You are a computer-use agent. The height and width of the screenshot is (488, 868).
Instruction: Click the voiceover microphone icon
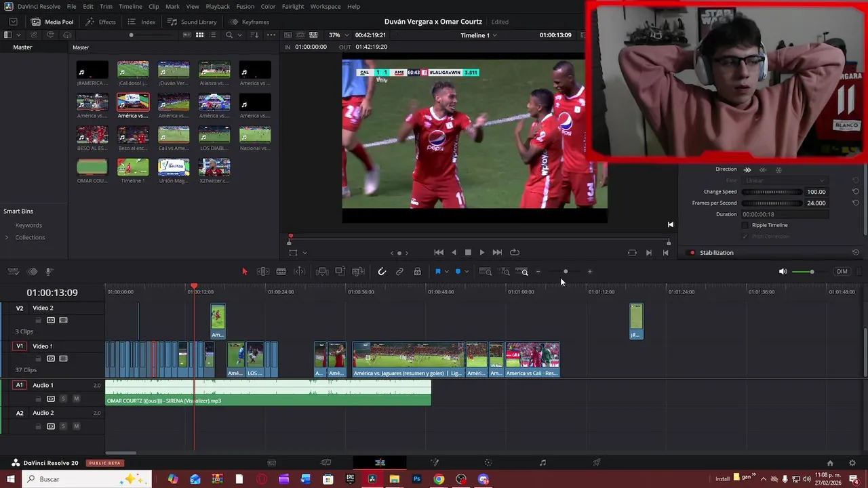50,272
